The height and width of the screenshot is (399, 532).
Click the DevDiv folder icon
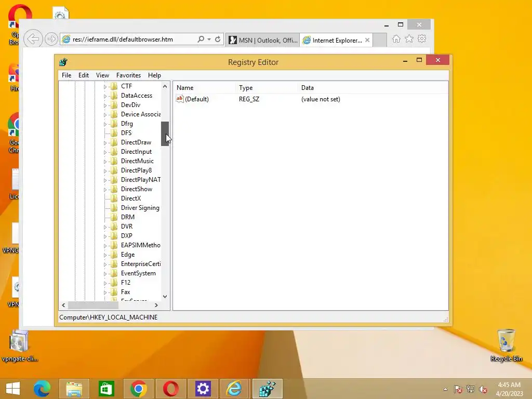[x=114, y=105]
